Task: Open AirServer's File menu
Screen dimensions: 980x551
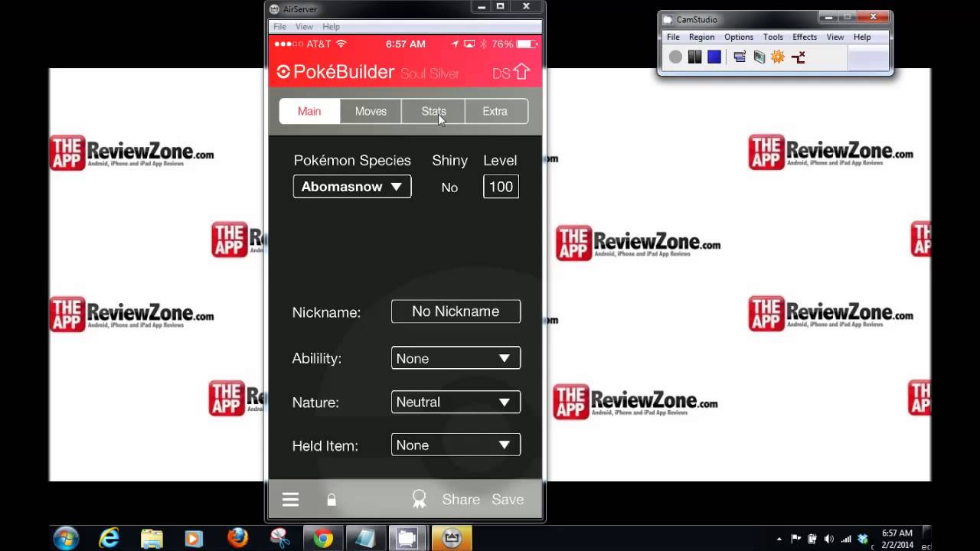Action: point(280,26)
